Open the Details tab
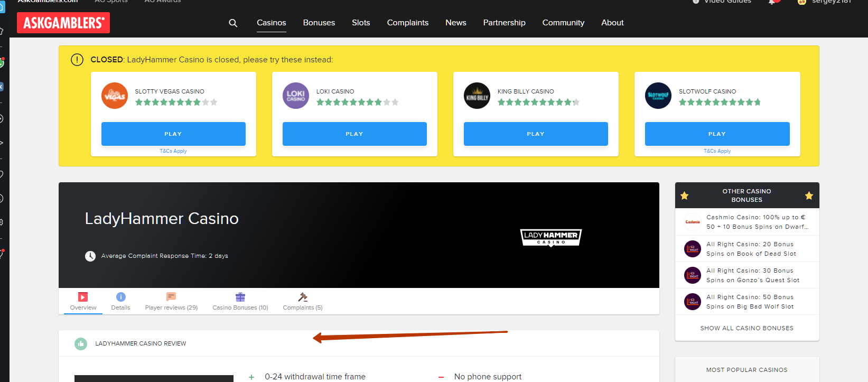The width and height of the screenshot is (868, 382). click(120, 302)
